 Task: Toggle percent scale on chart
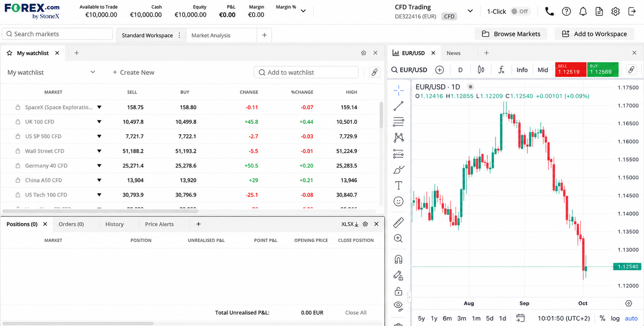tap(603, 318)
